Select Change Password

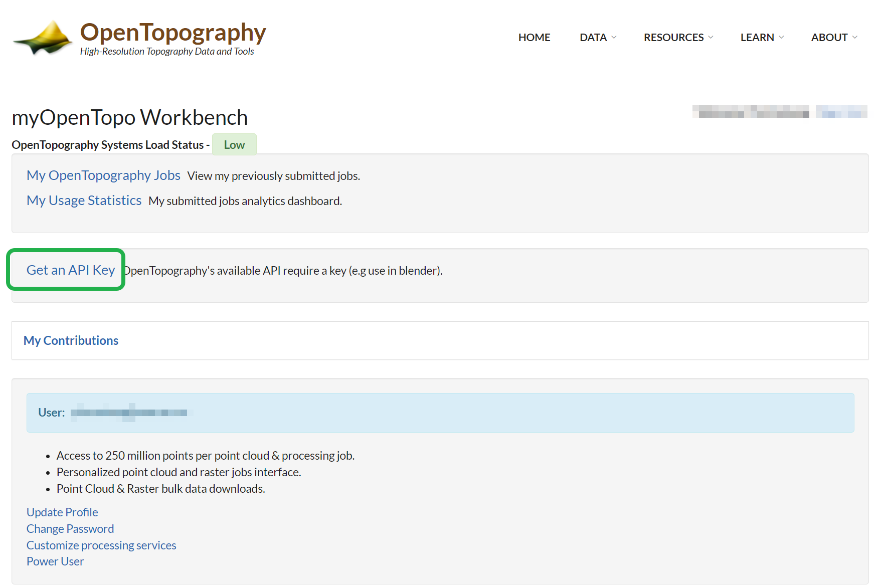coord(70,528)
